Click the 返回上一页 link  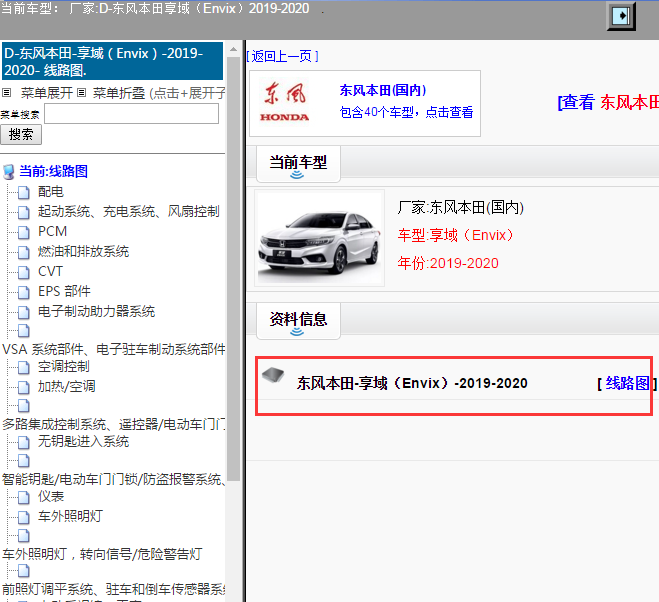[282, 56]
